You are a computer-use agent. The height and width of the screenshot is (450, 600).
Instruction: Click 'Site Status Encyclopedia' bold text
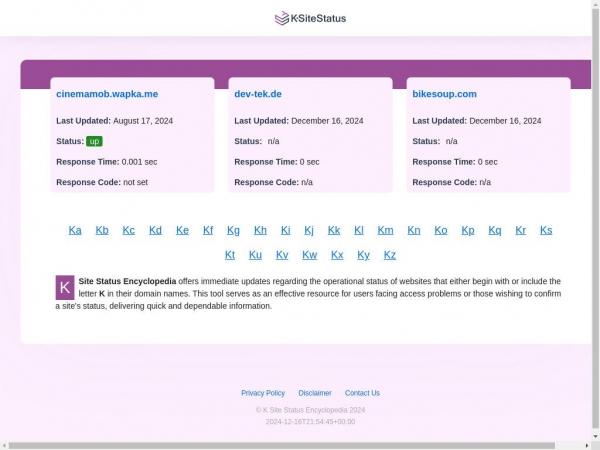[x=127, y=281]
